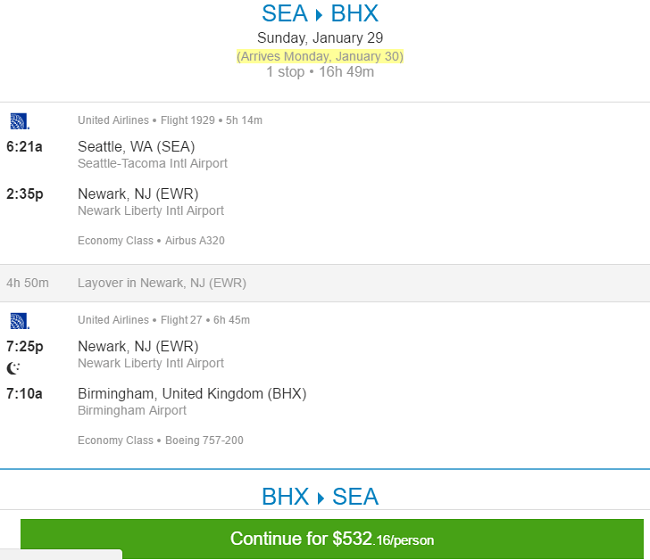This screenshot has height=560, width=650.
Task: Click the United Airlines Flight 27 details line
Action: 164,320
